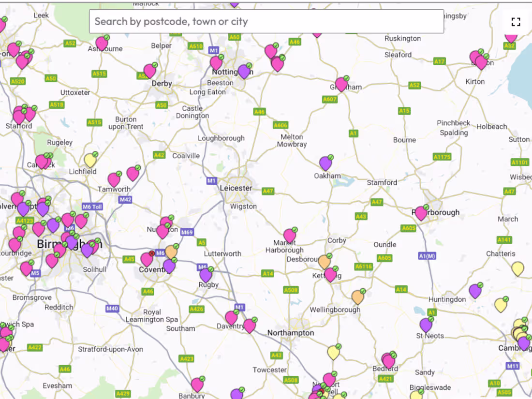
Task: Click the pink pin near Banbury
Action: coord(197,384)
